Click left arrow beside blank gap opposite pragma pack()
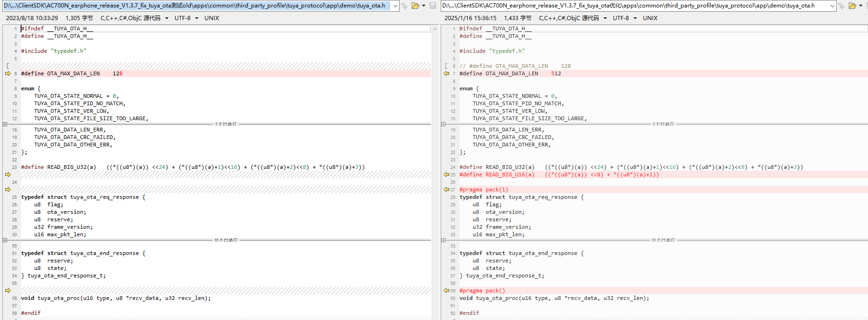This screenshot has height=320, width=868. (x=8, y=291)
